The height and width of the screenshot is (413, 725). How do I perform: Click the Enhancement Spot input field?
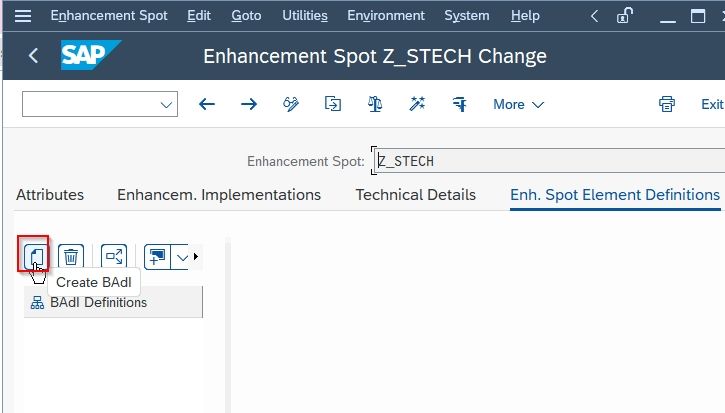(549, 161)
